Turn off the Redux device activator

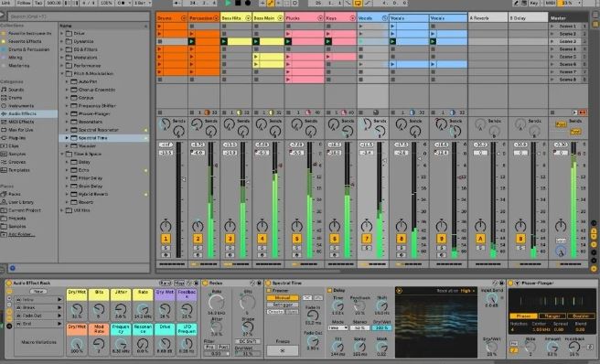click(205, 283)
